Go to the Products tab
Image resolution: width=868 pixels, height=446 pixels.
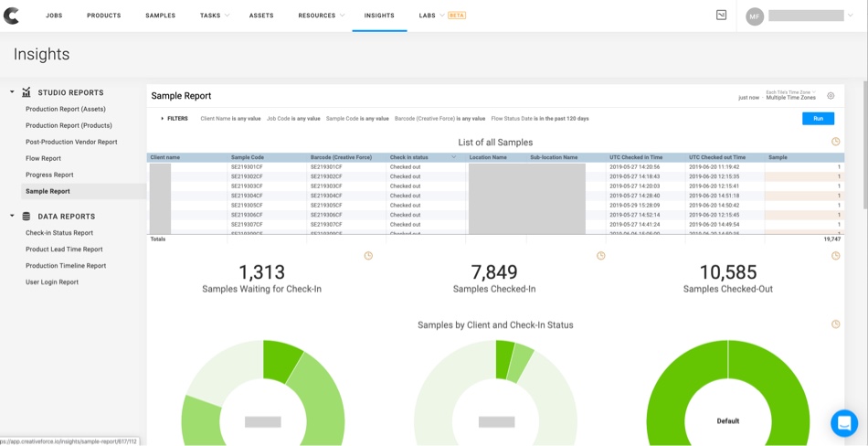point(103,16)
